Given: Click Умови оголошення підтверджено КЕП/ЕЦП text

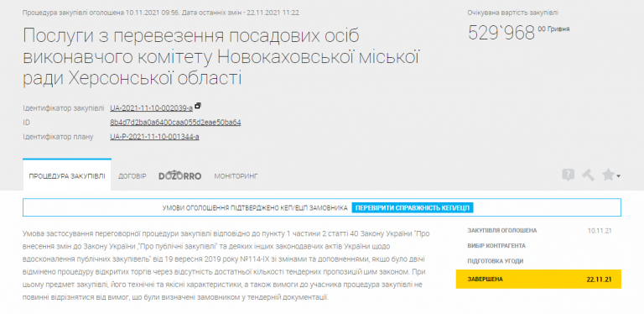Looking at the screenshot, I should 255,207.
